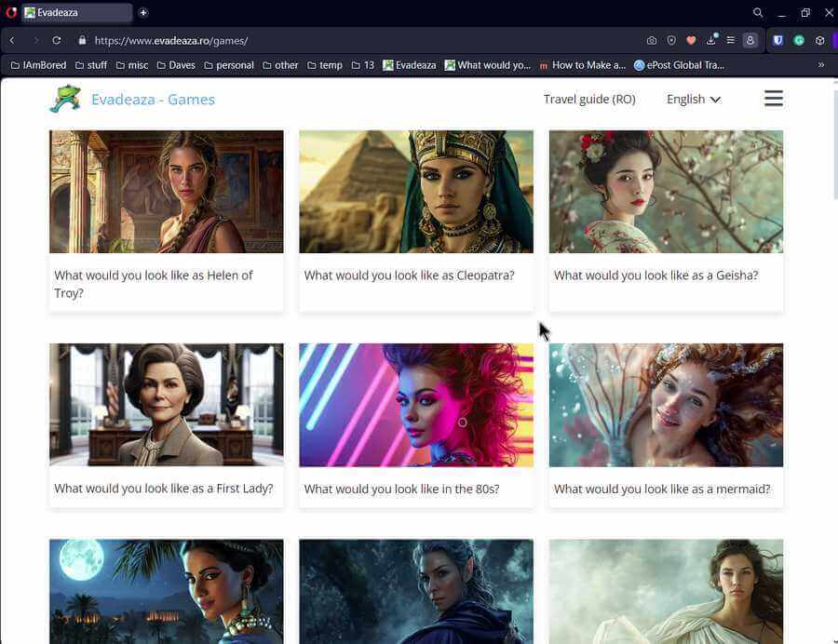838x644 pixels.
Task: Open the other bookmark folder
Action: tap(280, 65)
